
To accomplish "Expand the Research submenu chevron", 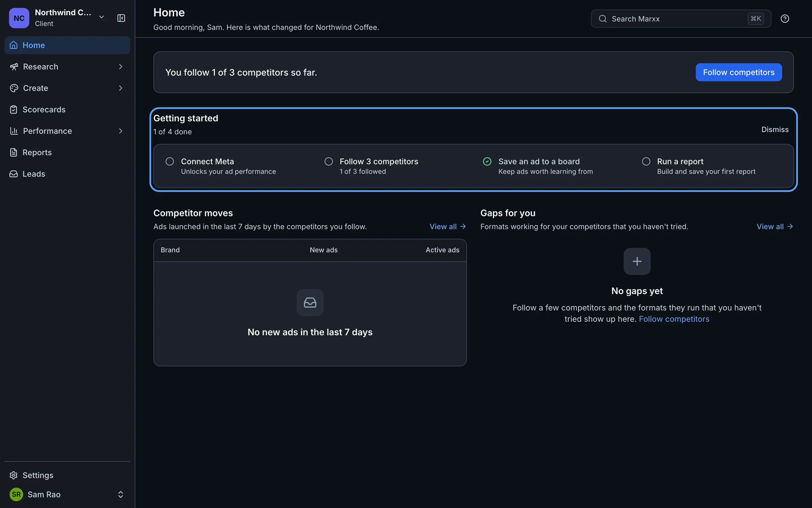I will tap(120, 67).
